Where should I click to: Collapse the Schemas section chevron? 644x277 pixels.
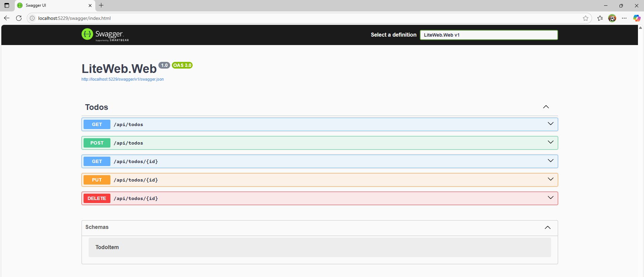pyautogui.click(x=548, y=228)
